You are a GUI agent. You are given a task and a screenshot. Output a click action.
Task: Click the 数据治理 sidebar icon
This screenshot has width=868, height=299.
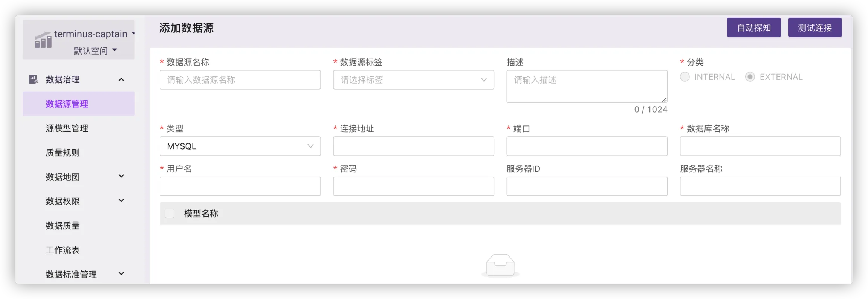click(33, 79)
